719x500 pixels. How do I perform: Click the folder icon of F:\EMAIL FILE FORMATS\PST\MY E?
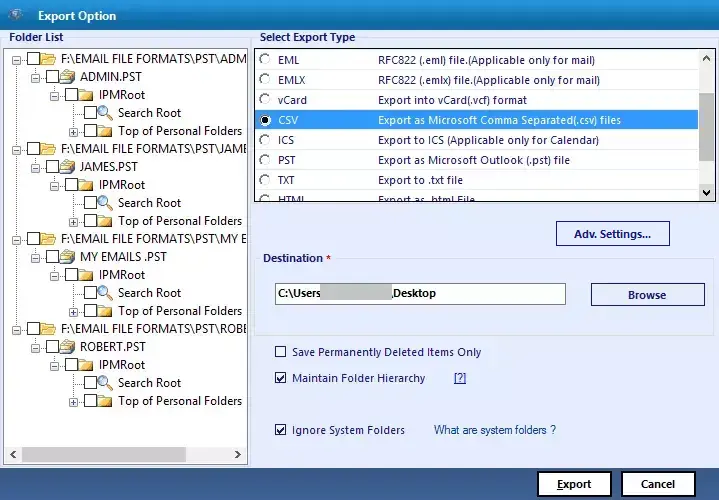[x=48, y=239]
